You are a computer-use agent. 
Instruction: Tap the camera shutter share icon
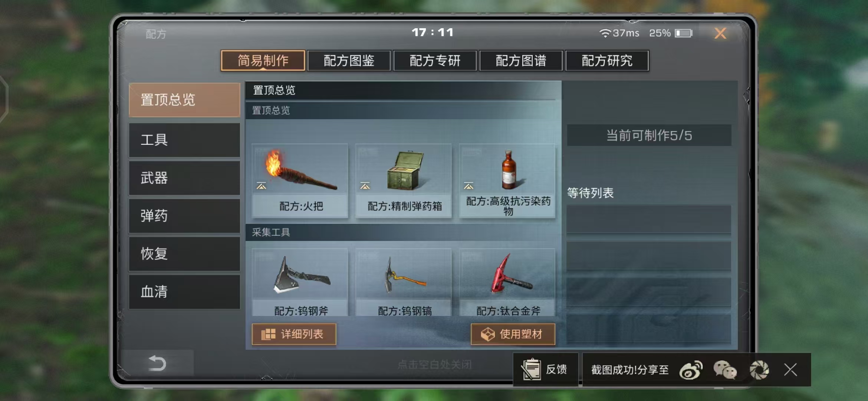click(759, 370)
